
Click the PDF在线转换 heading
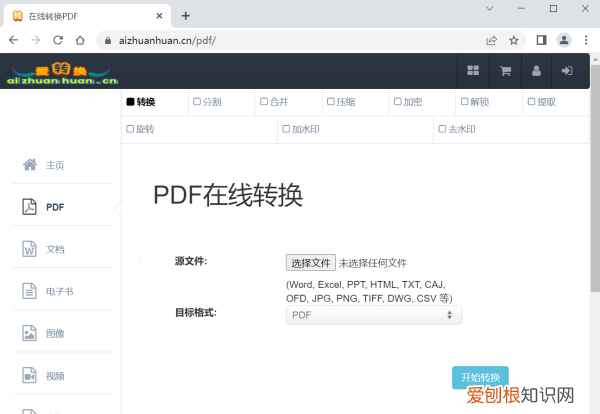228,195
